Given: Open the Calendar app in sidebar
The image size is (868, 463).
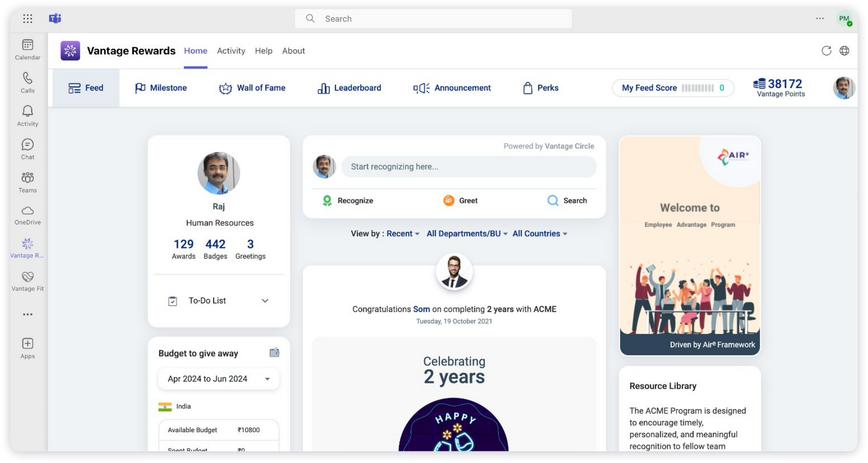Looking at the screenshot, I should (x=27, y=49).
